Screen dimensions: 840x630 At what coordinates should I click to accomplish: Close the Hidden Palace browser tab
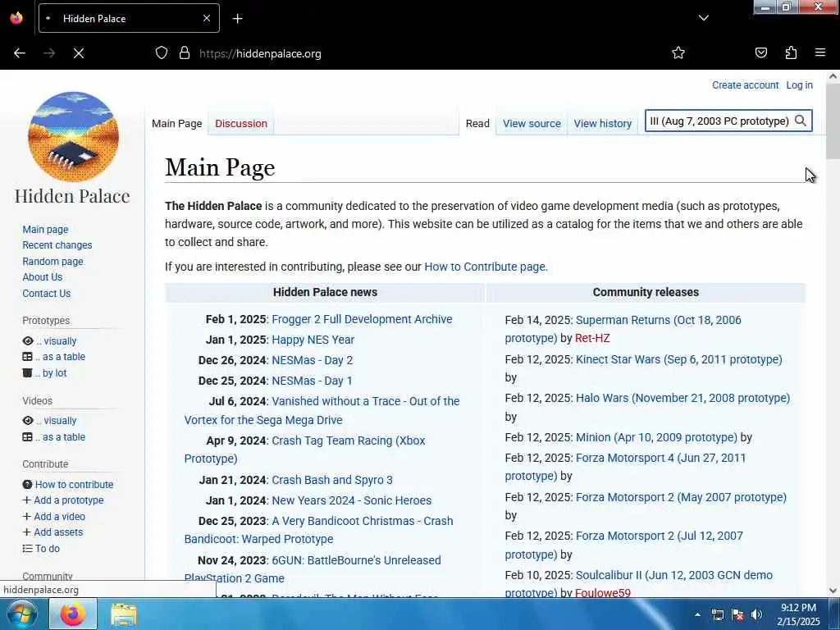tap(206, 18)
